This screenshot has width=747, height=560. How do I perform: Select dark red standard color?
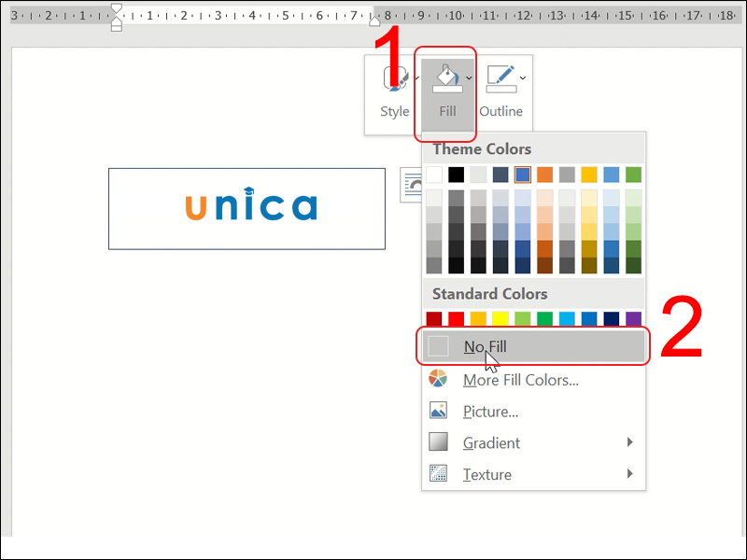click(x=434, y=318)
